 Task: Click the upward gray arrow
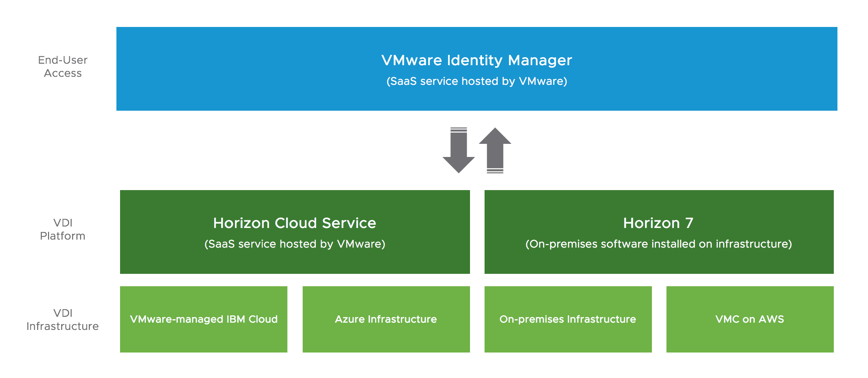[x=495, y=150]
